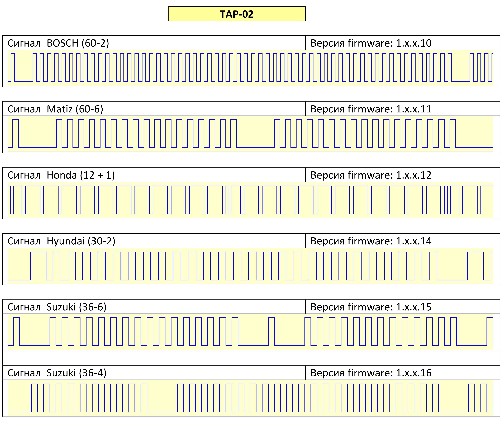This screenshot has width=504, height=421.
Task: Select the 'Сигнал BOSCH (60-2)' label
Action: coord(58,43)
